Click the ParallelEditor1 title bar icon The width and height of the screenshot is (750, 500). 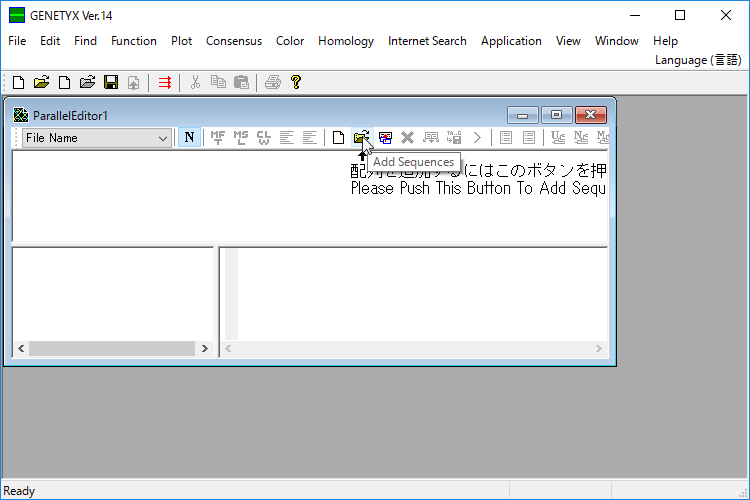point(21,115)
